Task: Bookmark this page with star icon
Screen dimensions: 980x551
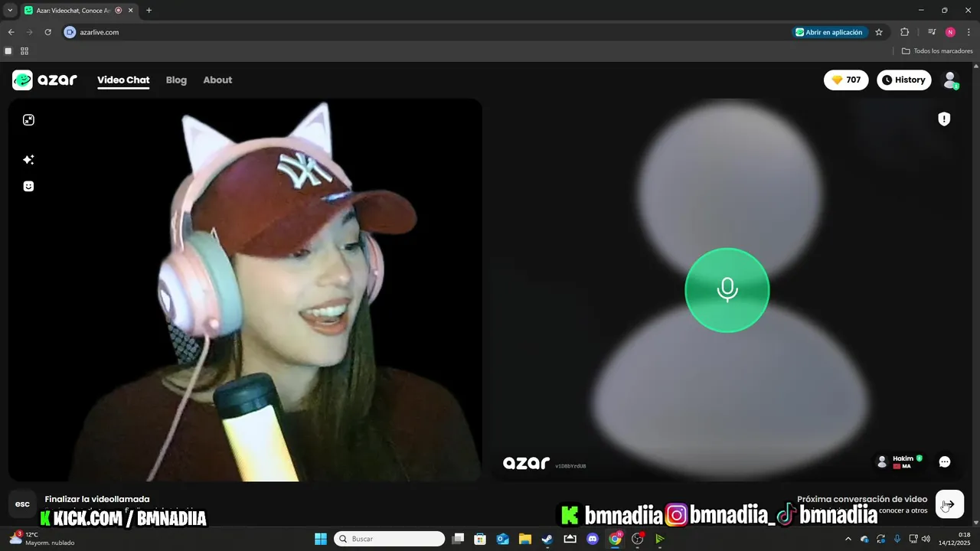Action: (879, 32)
